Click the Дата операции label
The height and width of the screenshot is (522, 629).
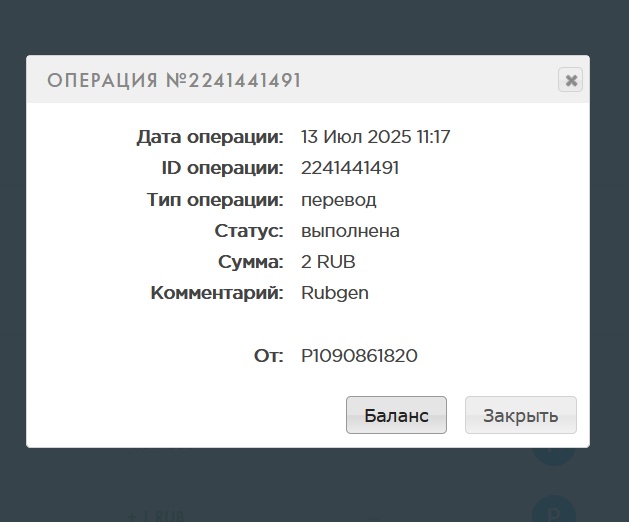(210, 136)
